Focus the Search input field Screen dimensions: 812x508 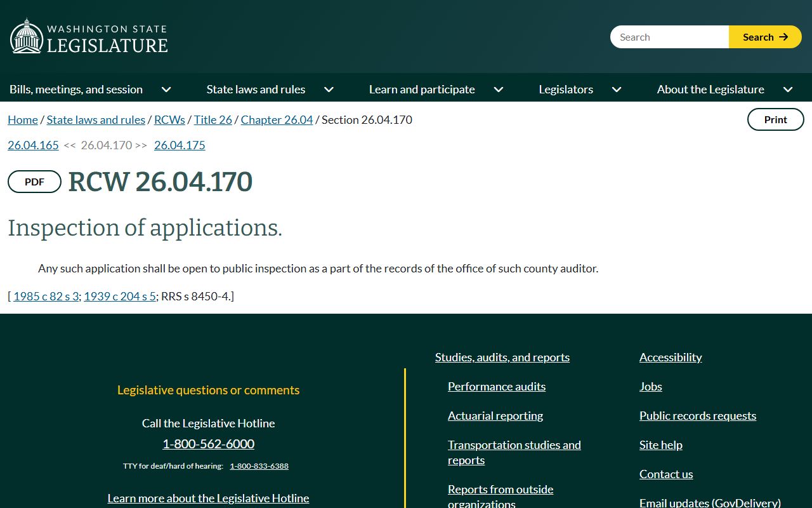click(669, 37)
